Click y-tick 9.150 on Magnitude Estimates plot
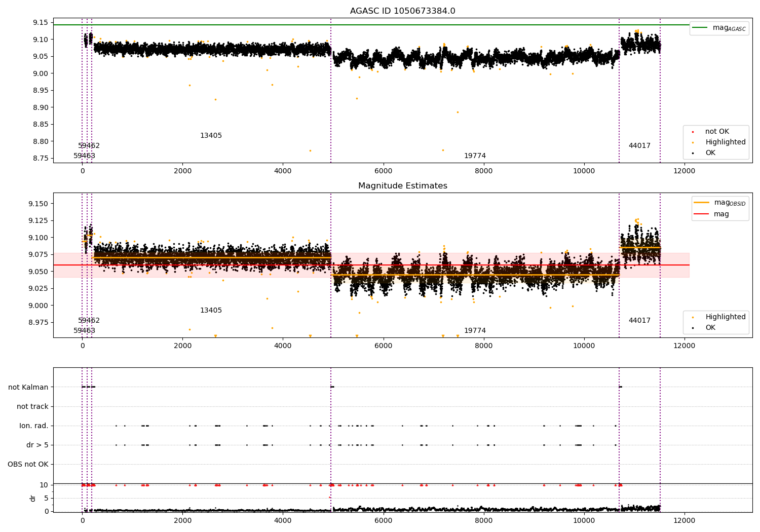Screen dimensions: 760x532 (38, 204)
